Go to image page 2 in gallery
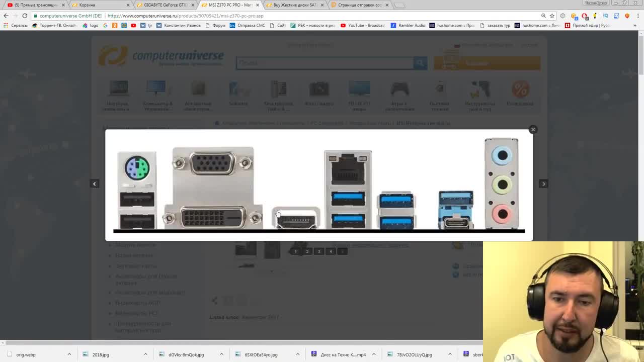 [x=307, y=251]
